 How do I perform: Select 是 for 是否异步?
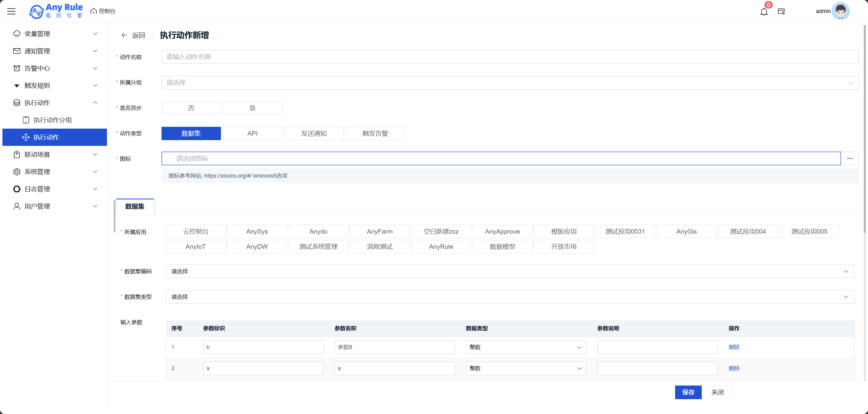pos(252,108)
